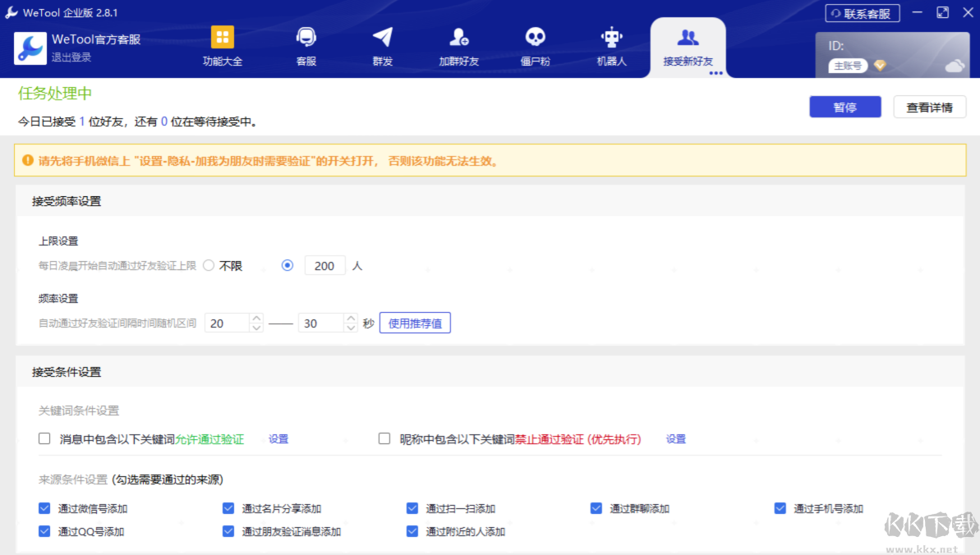Uncheck 通过扫一扫添加 source option
The width and height of the screenshot is (980, 555).
click(x=412, y=508)
